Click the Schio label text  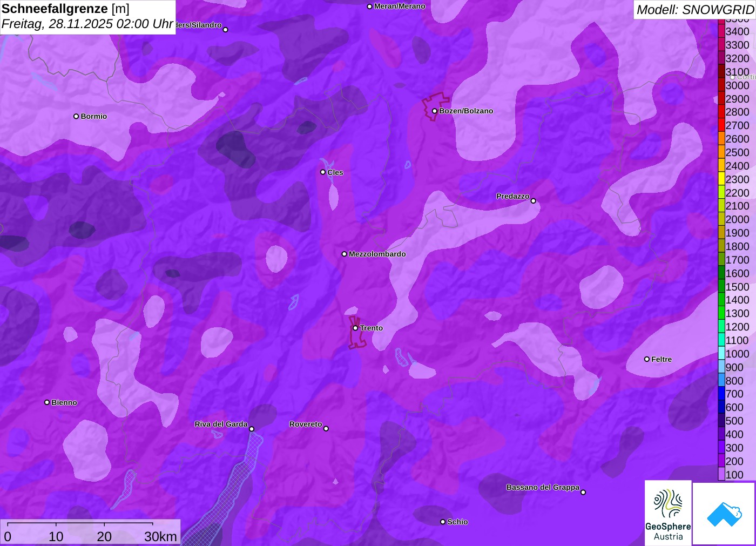(x=457, y=522)
